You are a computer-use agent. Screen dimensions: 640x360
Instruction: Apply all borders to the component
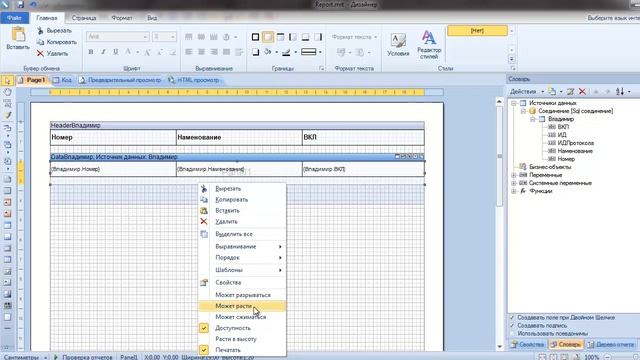coord(256,37)
